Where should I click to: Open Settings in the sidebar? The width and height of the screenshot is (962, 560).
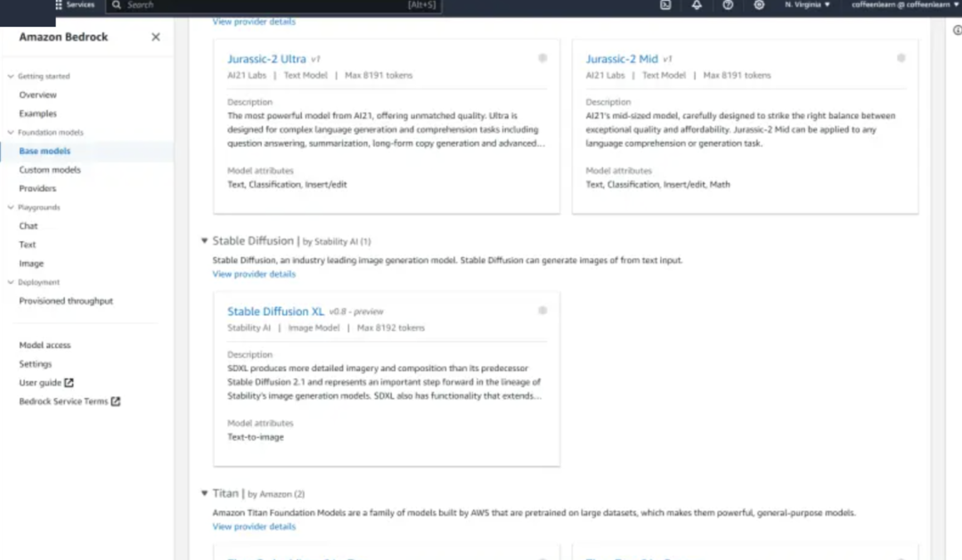click(x=35, y=364)
